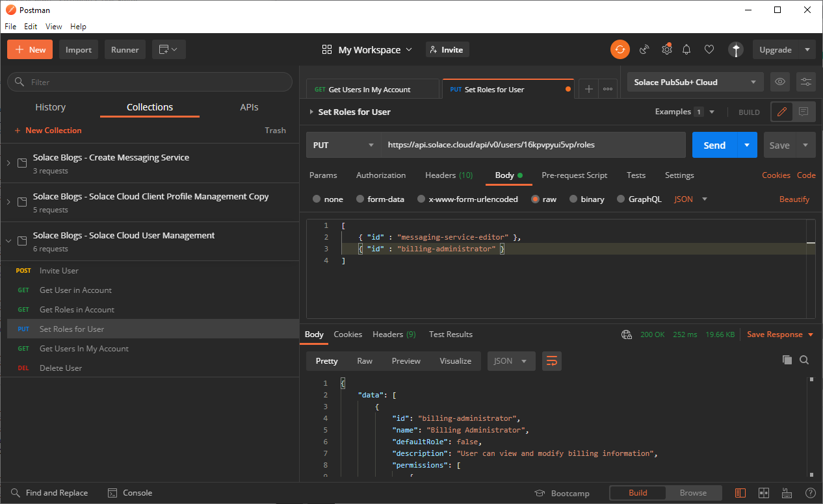The image size is (823, 504).
Task: Open manage environments sliders icon
Action: click(x=806, y=82)
